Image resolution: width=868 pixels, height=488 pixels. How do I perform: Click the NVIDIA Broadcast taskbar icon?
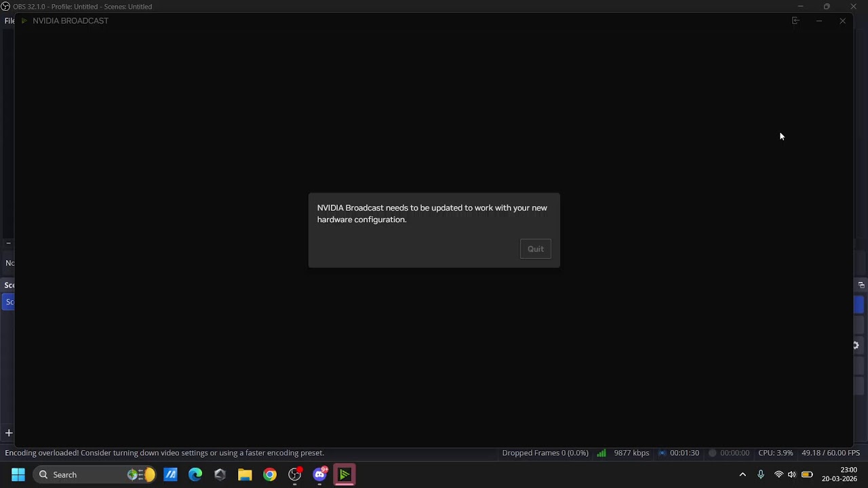(344, 474)
